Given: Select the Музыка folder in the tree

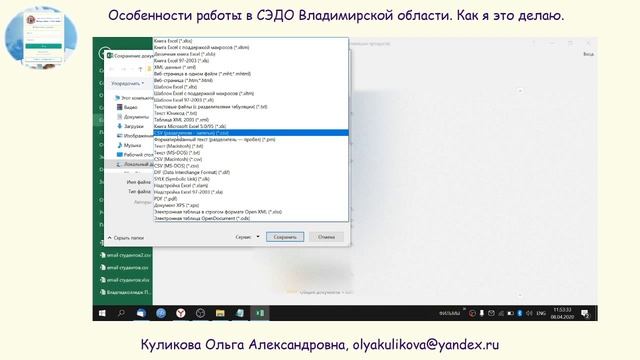Looking at the screenshot, I should pos(129,145).
